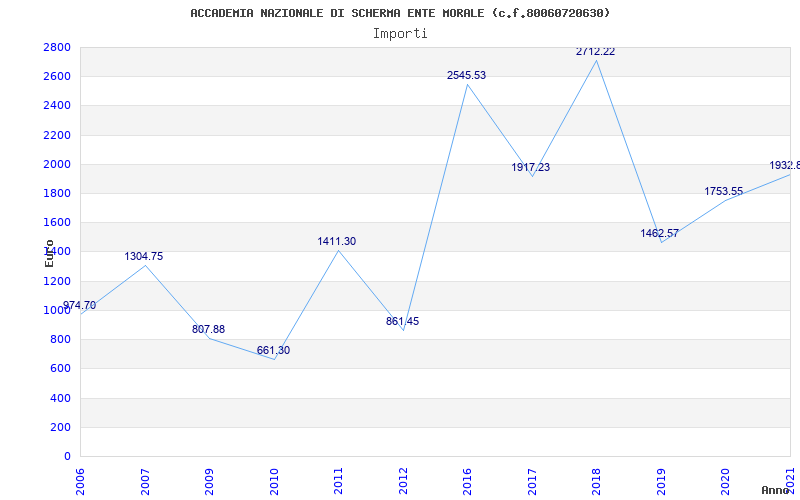Click the 2400 y-axis value

point(57,106)
